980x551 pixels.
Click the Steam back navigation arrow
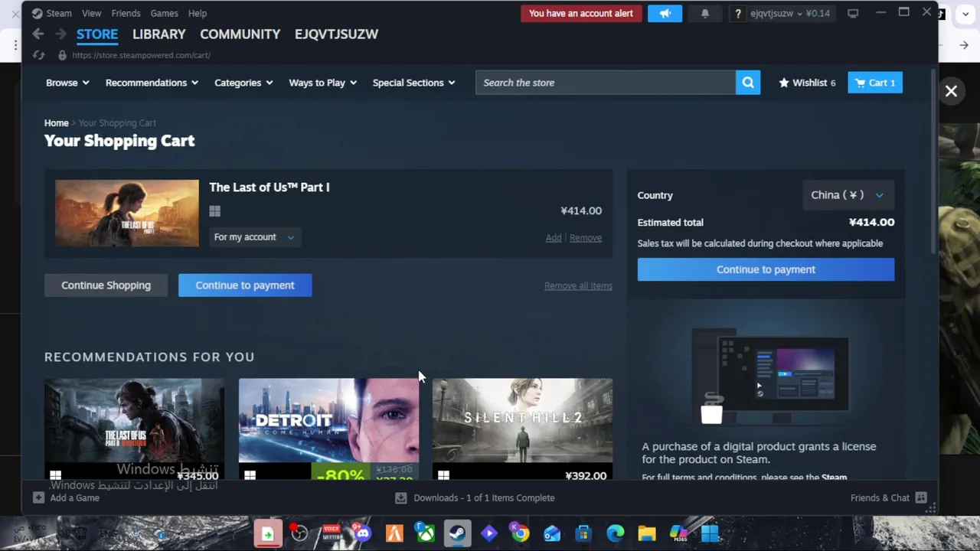pos(38,34)
